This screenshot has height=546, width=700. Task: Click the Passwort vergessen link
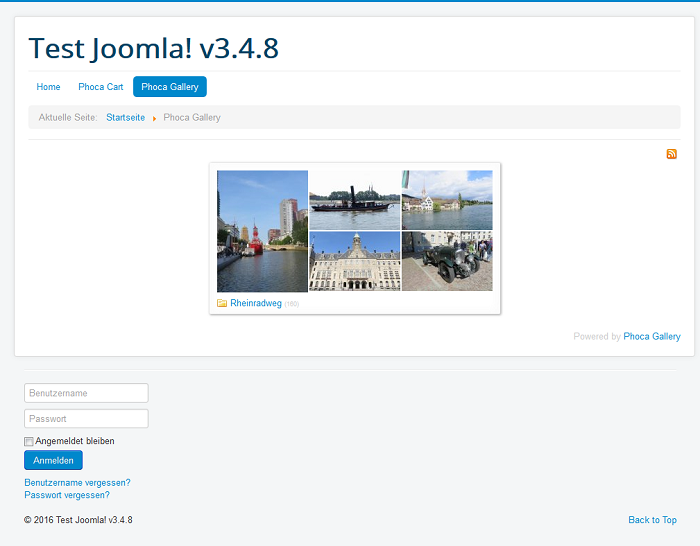[x=67, y=495]
